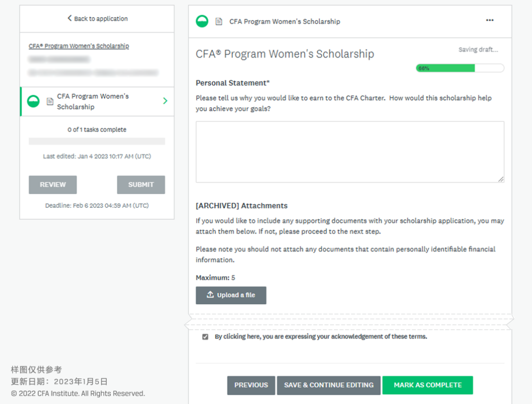Click the 'Saving draft...' status text
Viewport: 532px width, 404px height.
[478, 50]
